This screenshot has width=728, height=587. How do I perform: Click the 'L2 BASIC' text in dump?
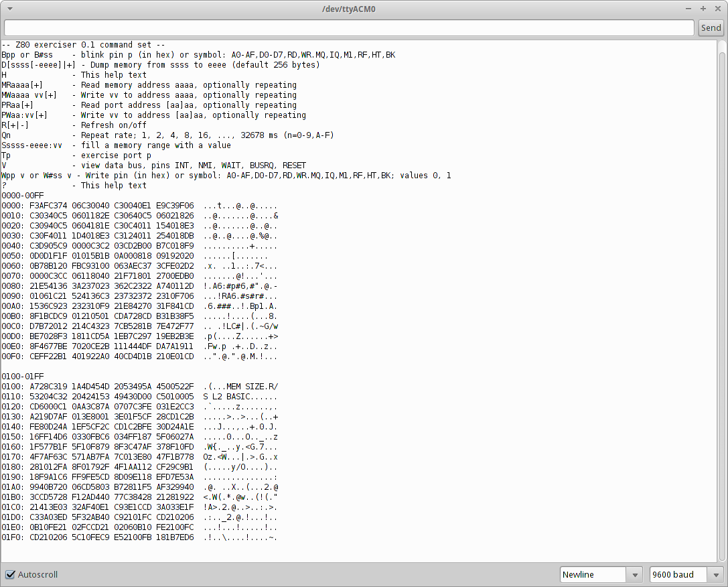(x=232, y=397)
